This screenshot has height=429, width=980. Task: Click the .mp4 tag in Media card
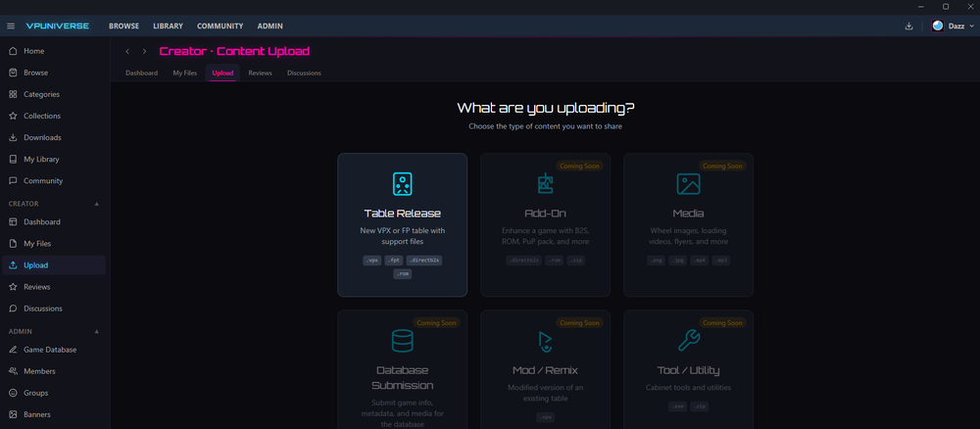pos(700,261)
